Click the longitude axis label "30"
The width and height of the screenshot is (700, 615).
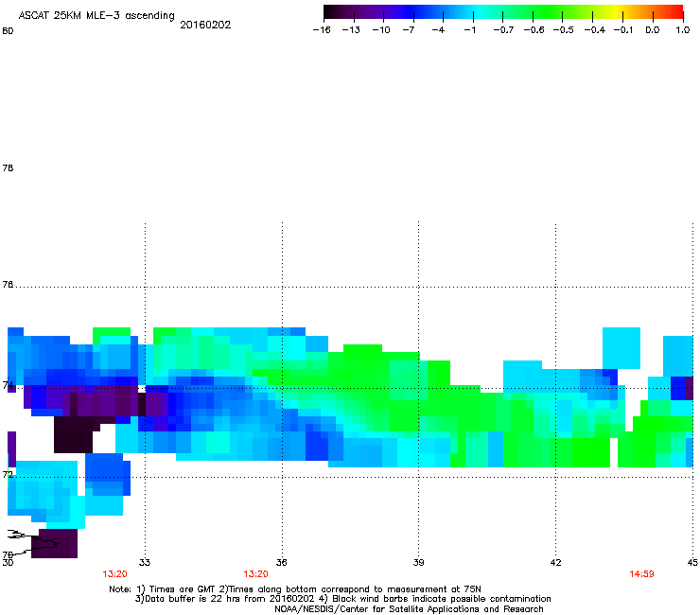(x=8, y=563)
